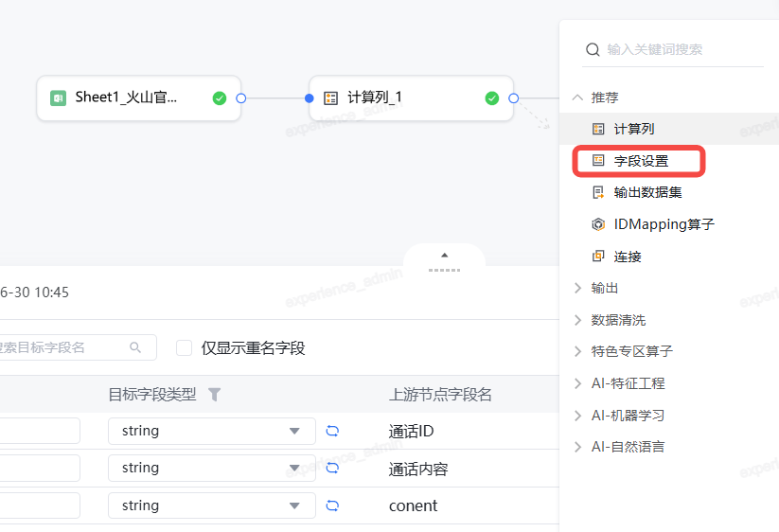The height and width of the screenshot is (532, 779).
Task: Open the string type dropdown for conent
Action: point(212,505)
